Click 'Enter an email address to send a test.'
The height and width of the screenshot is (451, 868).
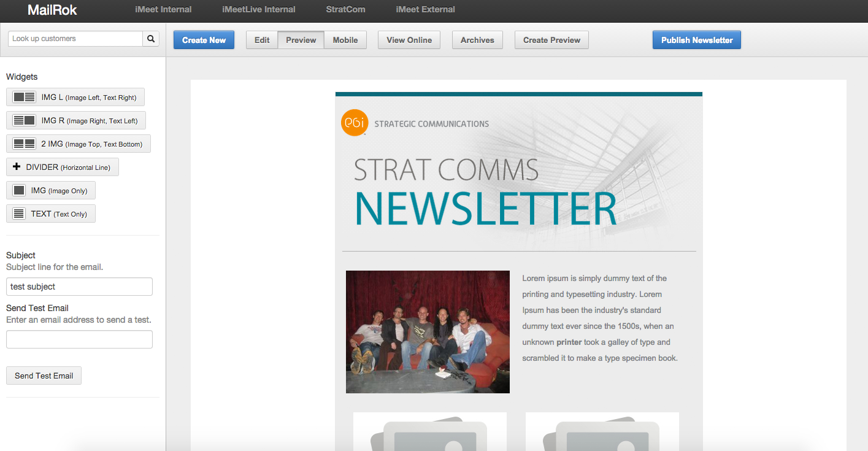click(79, 320)
